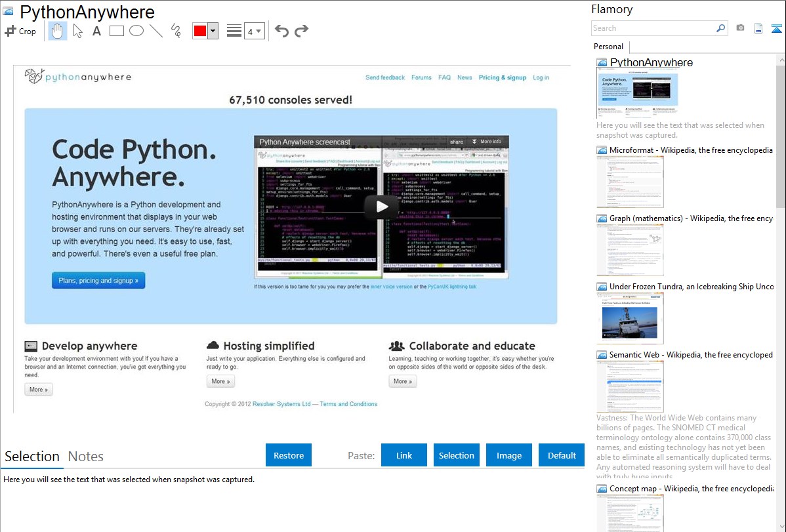
Task: Click the icon beside the Semantic Web title
Action: click(x=602, y=354)
